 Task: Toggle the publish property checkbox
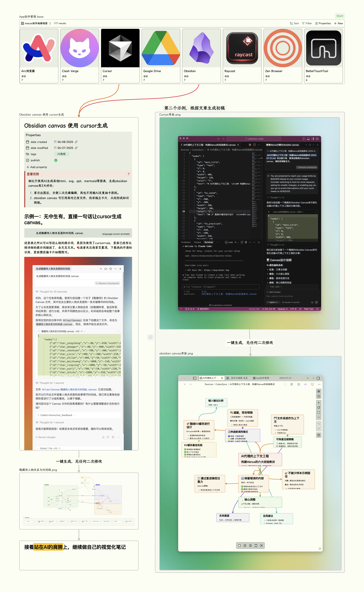(x=56, y=160)
